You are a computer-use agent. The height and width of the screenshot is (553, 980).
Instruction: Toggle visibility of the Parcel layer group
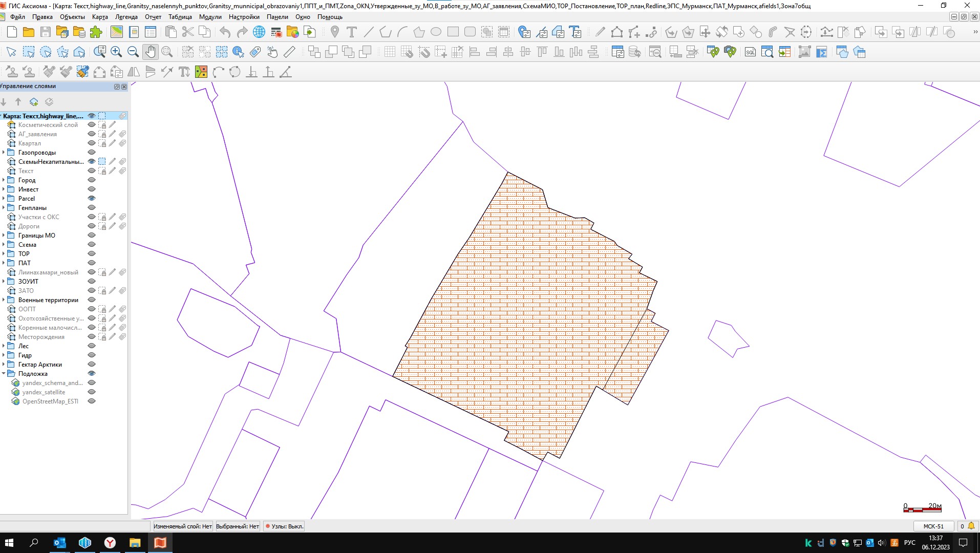pyautogui.click(x=92, y=198)
